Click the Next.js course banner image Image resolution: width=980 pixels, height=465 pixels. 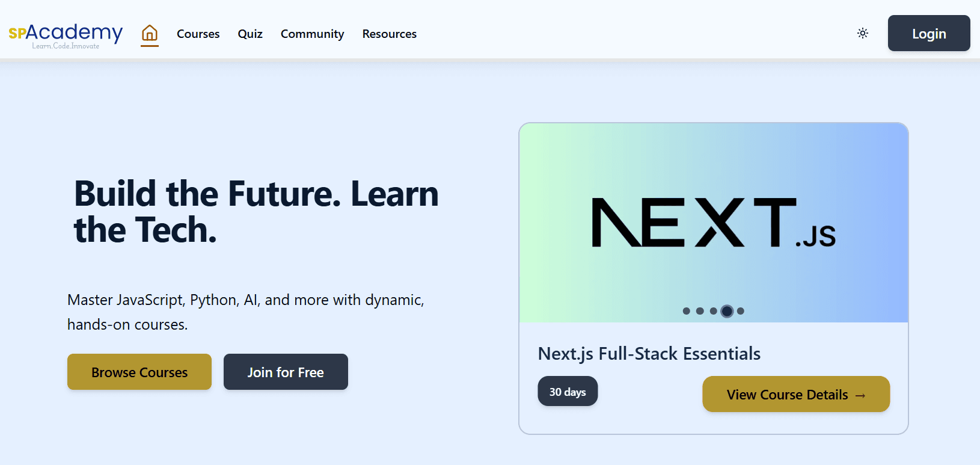(714, 223)
